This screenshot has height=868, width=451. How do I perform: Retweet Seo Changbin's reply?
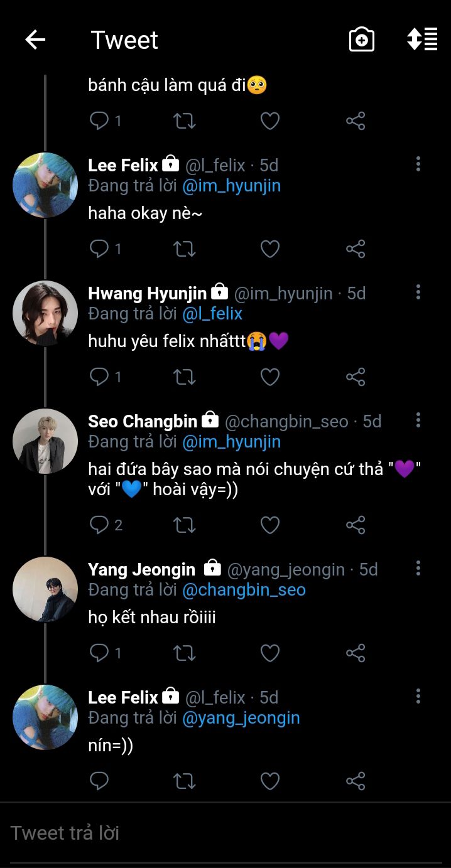pos(184,525)
